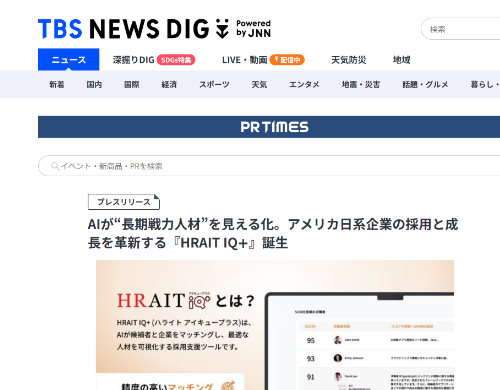This screenshot has width=500, height=390.
Task: Go to 暮らし category
Action: click(485, 85)
